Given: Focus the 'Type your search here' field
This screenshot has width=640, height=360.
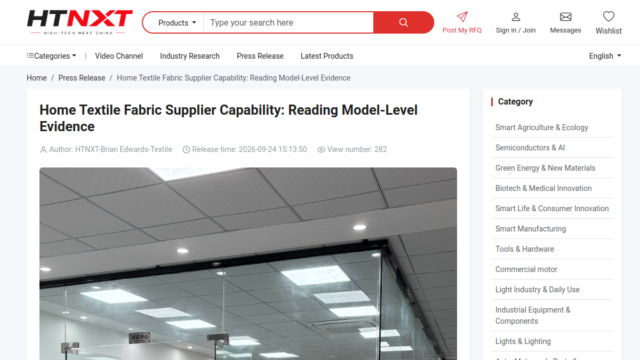Looking at the screenshot, I should pyautogui.click(x=288, y=23).
